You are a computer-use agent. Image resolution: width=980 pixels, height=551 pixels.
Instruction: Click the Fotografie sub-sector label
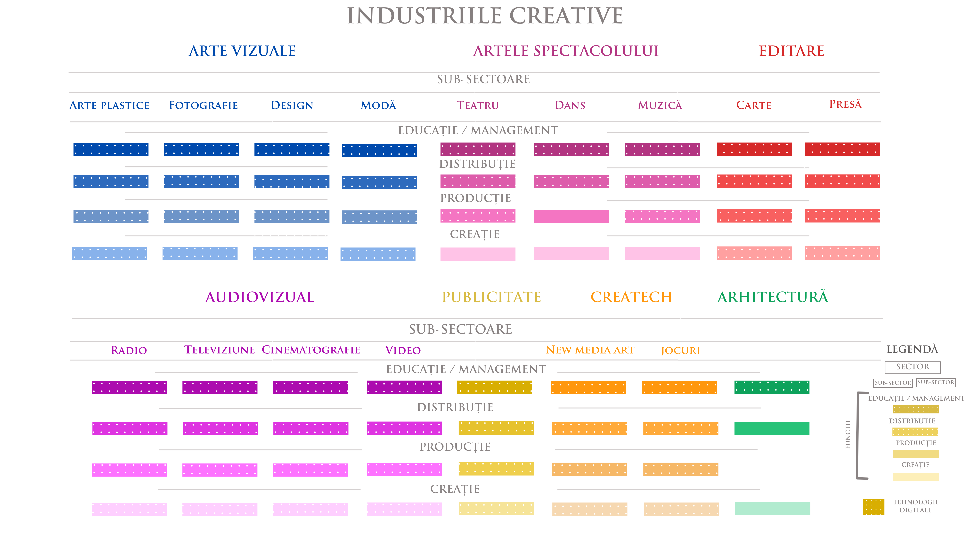tap(203, 105)
